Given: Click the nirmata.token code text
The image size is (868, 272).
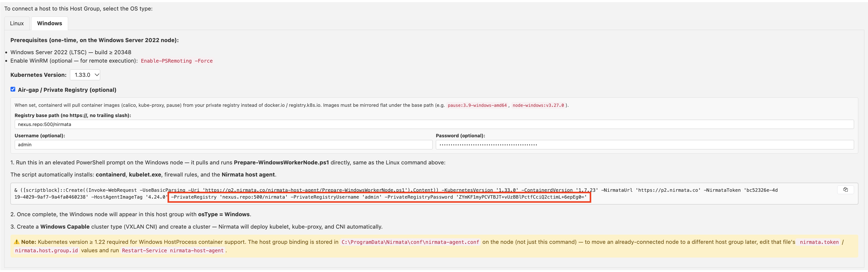Looking at the screenshot, I should click(819, 242).
